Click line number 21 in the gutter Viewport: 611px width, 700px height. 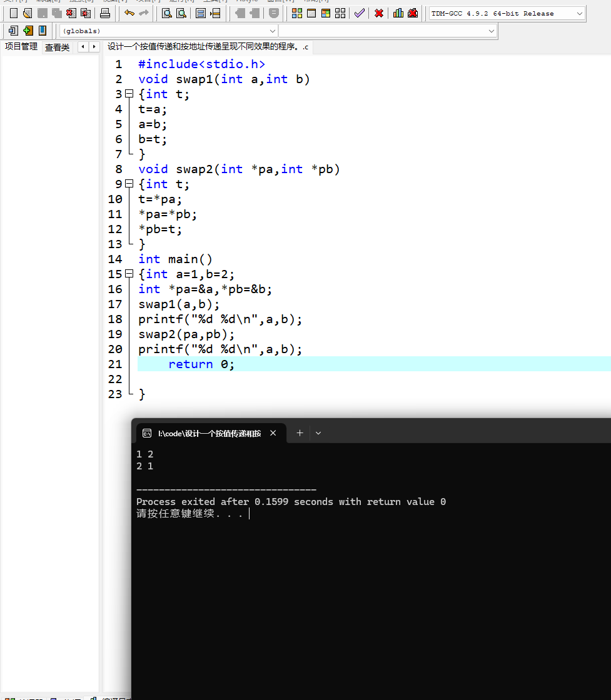(115, 364)
